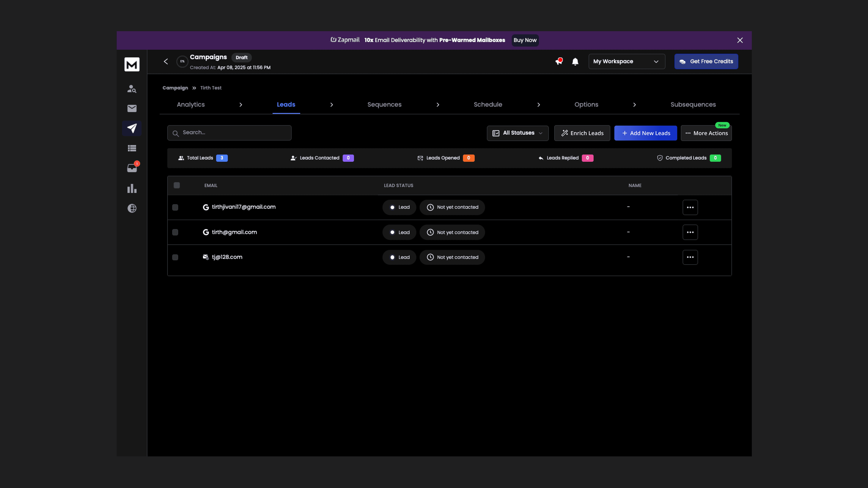The width and height of the screenshot is (868, 488).
Task: Click the announcements megaphone icon
Action: (x=559, y=62)
